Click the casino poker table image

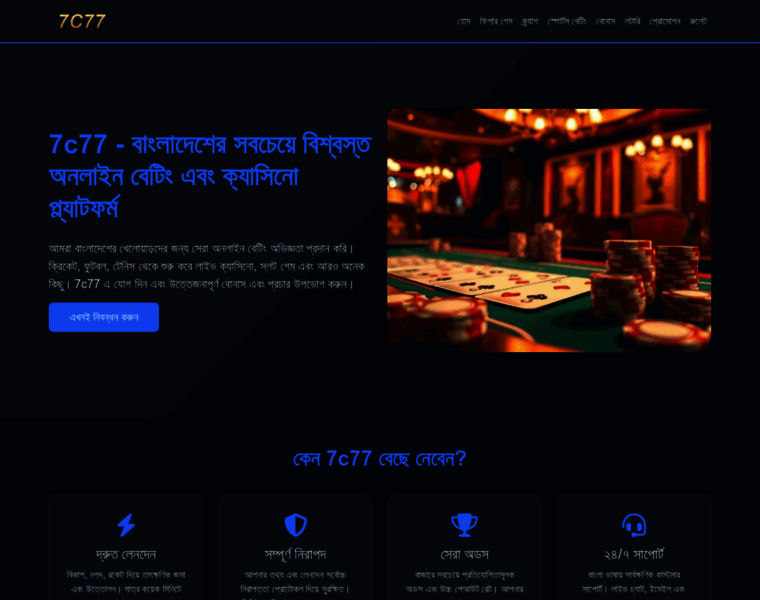coord(549,230)
